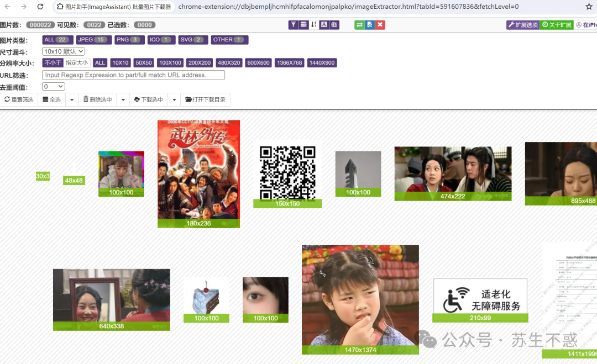Screen dimensions: 597x364
Task: Expand dropdown arrow next to 下载选中
Action: point(174,99)
